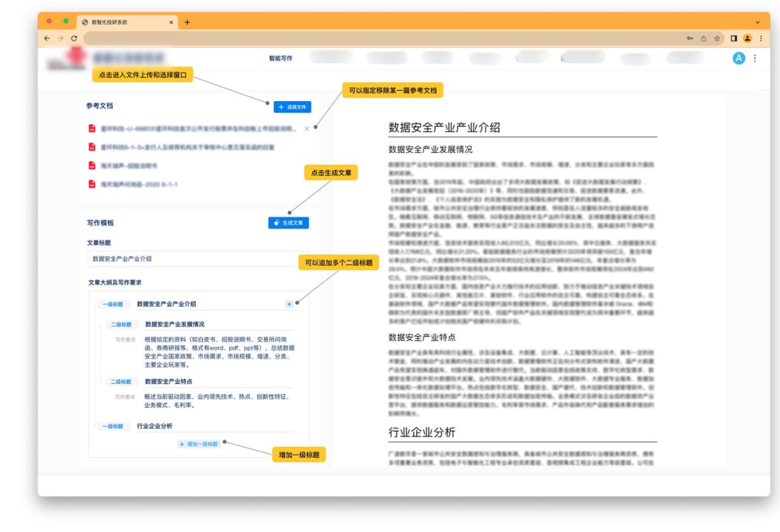Image resolution: width=780 pixels, height=532 pixels.
Task: Click the preview subheading 数据安全产业特点
Action: tap(422, 337)
